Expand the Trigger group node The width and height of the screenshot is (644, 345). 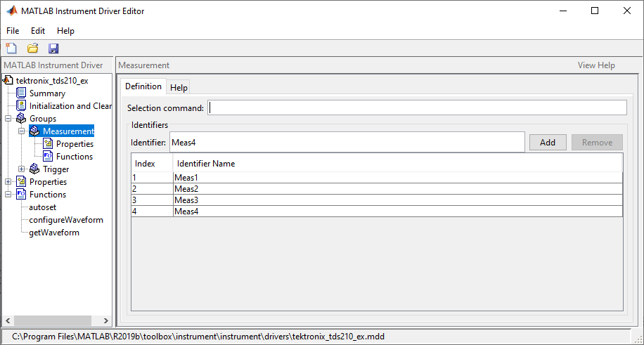[22, 169]
